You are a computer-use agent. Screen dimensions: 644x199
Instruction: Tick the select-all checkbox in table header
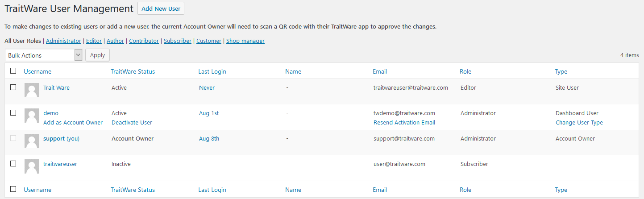coord(13,70)
